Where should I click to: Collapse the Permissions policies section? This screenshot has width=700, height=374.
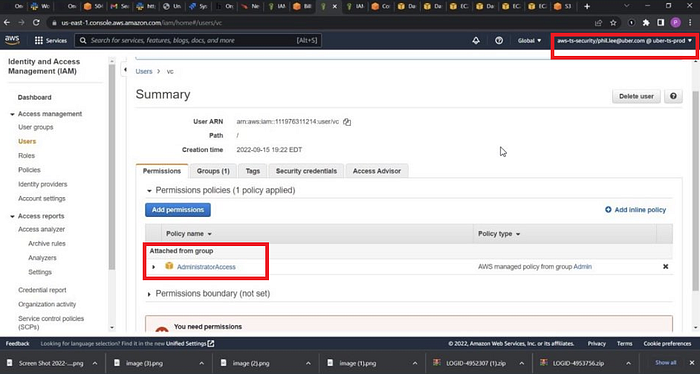pos(150,191)
